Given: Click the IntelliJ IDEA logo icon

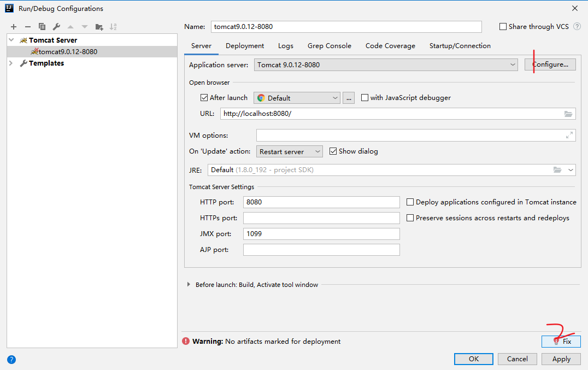Looking at the screenshot, I should click(9, 8).
